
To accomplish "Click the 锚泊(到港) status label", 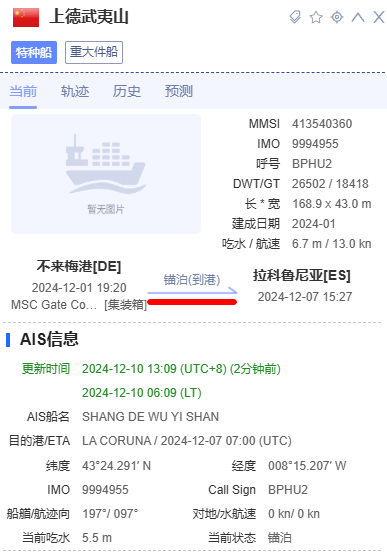I will point(192,280).
